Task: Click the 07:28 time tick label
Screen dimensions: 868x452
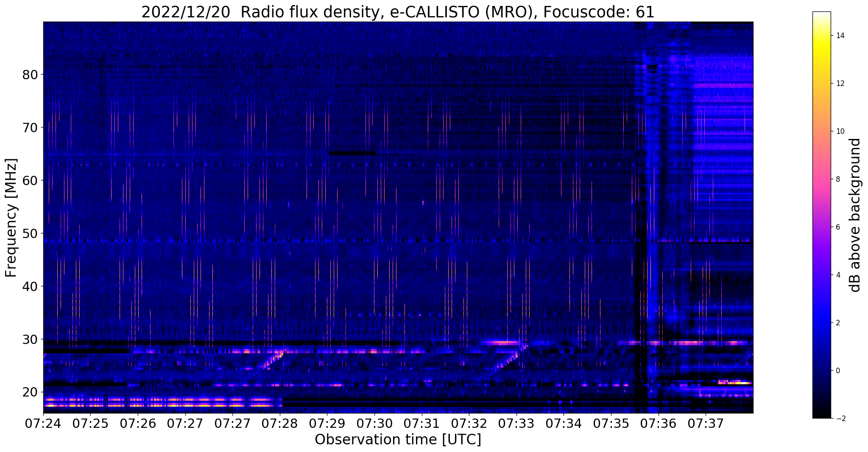Action: point(280,423)
